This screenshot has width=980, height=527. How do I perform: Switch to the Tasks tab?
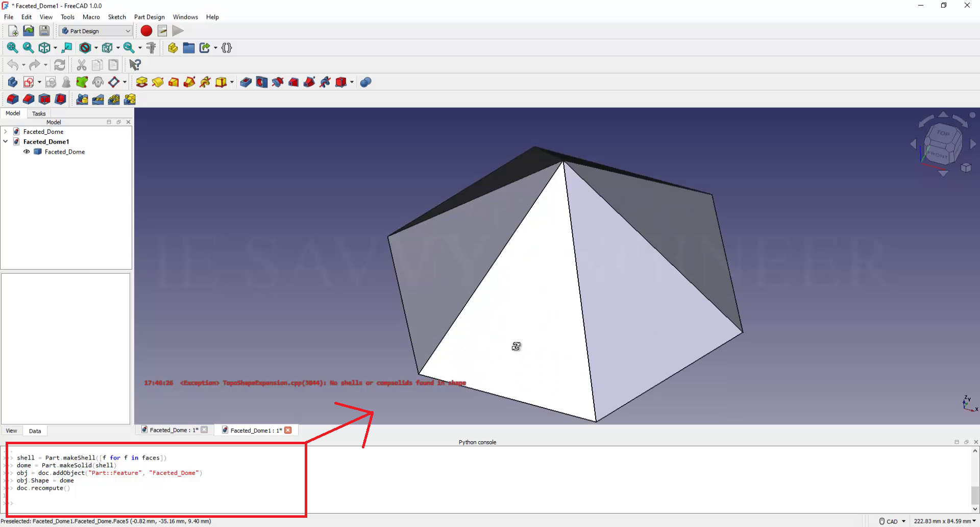(x=39, y=113)
